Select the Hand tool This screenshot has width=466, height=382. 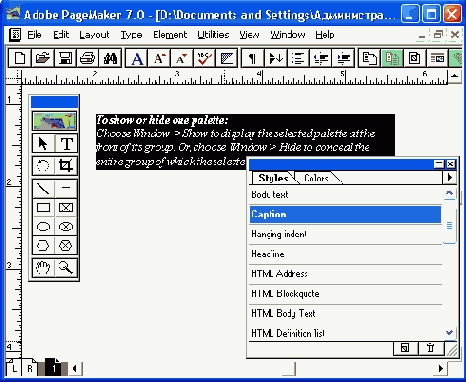(43, 267)
